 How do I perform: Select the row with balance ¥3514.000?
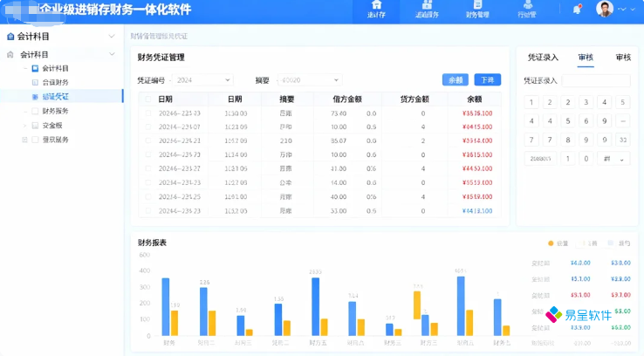coord(147,140)
